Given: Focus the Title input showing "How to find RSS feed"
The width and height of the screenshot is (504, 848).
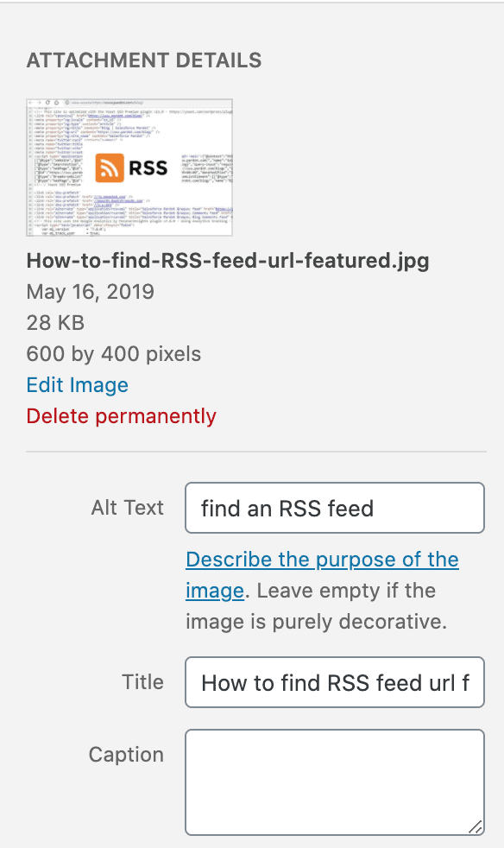Looking at the screenshot, I should click(334, 682).
